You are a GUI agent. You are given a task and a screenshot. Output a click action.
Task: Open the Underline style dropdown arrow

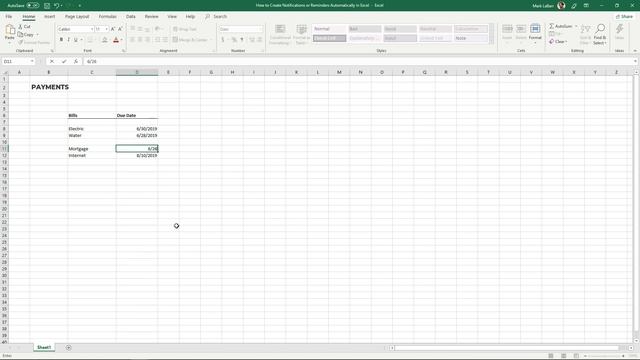click(x=82, y=40)
